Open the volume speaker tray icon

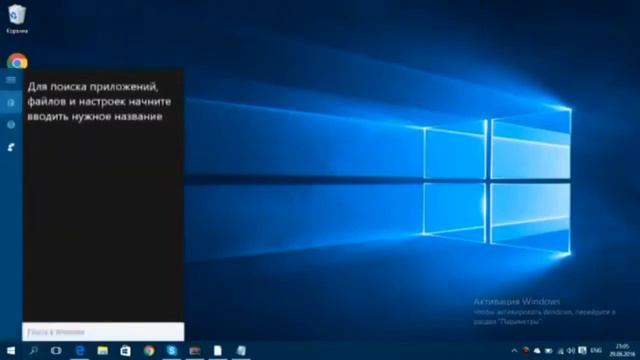pos(571,351)
